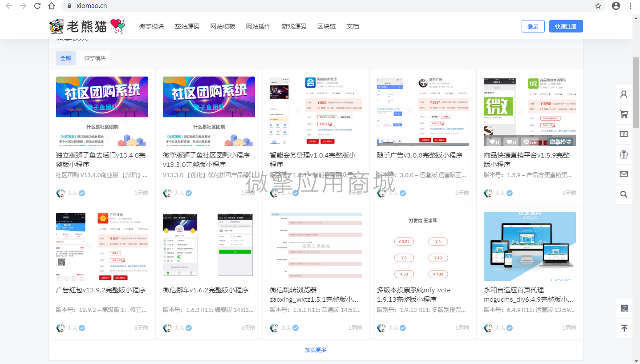This screenshot has height=364, width=640.
Task: Open 商品快捷直销平台v1.5.9 title link
Action: [x=527, y=160]
